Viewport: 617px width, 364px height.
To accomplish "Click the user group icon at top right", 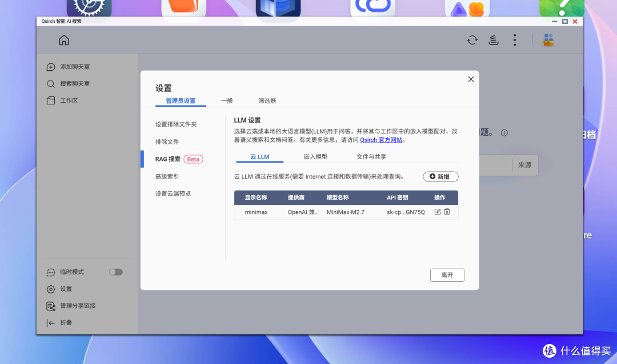I will pyautogui.click(x=548, y=40).
